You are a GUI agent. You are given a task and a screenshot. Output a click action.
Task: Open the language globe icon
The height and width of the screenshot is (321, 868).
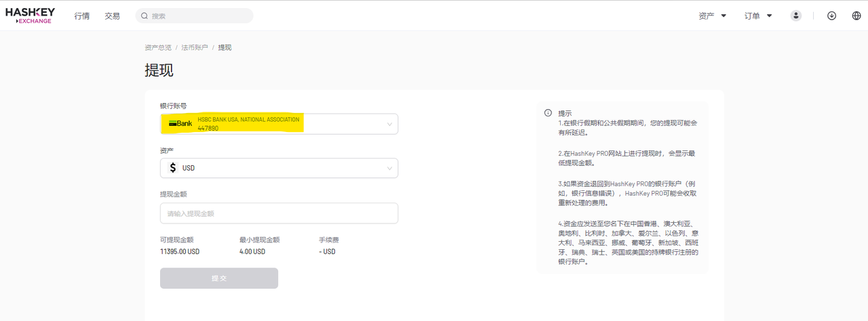click(856, 16)
